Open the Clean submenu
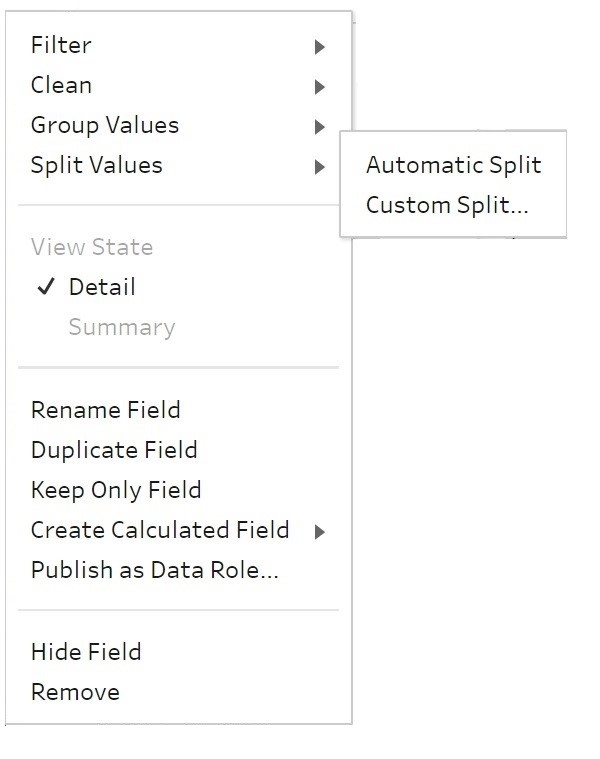 pyautogui.click(x=61, y=86)
